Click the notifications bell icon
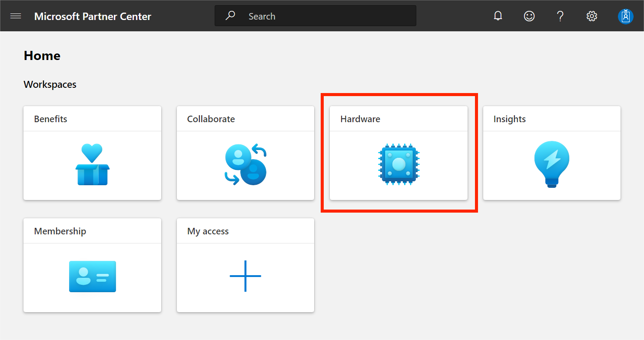The width and height of the screenshot is (644, 340). pyautogui.click(x=498, y=16)
